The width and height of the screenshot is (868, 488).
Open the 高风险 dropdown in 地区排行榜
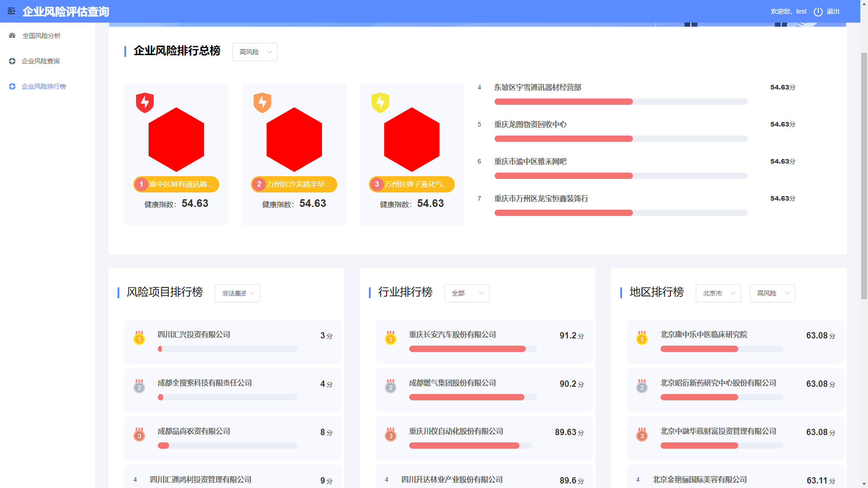[x=773, y=293]
